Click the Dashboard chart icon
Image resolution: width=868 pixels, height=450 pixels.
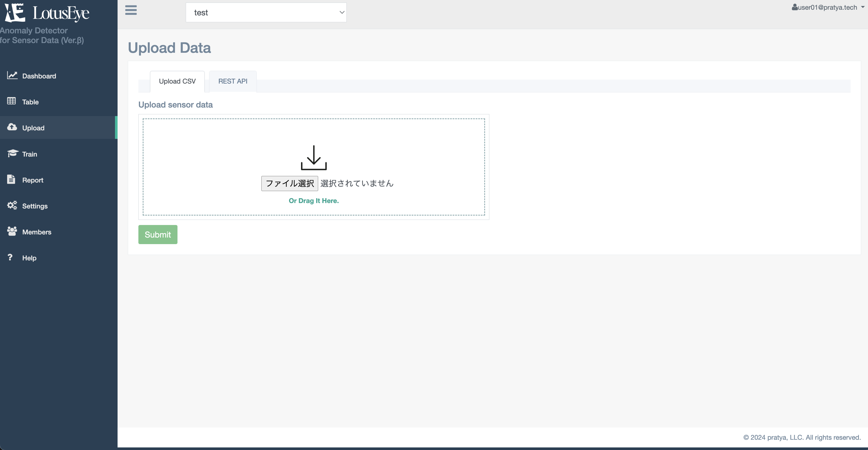[12, 76]
